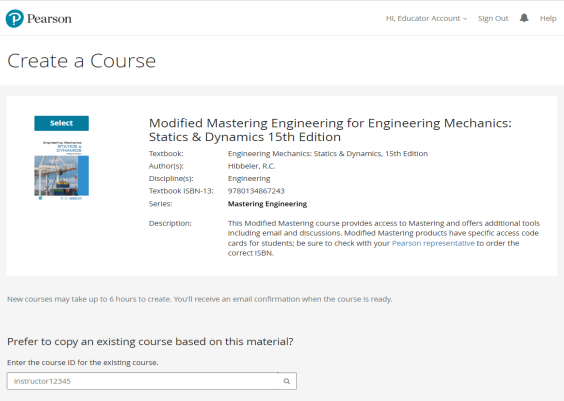Click the Create a Course heading
The image size is (564, 401).
click(82, 61)
